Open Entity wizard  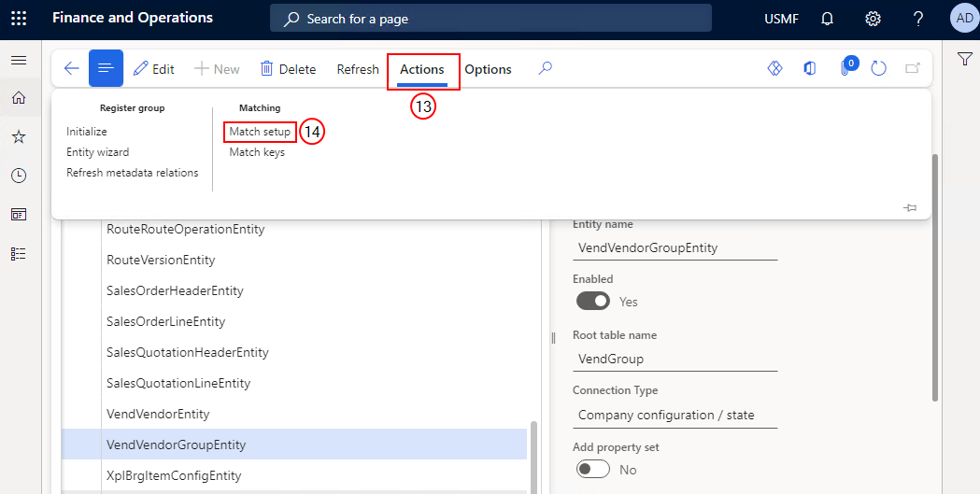(x=98, y=152)
